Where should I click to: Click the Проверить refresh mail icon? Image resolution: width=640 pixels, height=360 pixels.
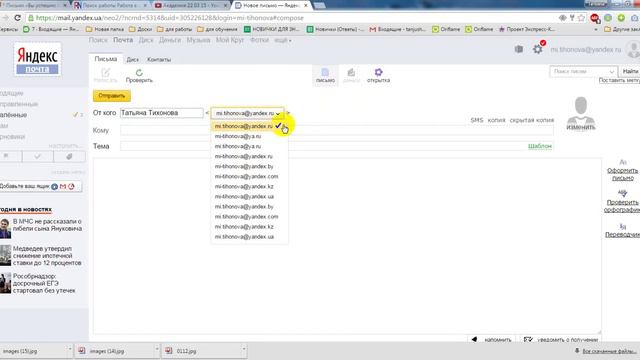[139, 73]
